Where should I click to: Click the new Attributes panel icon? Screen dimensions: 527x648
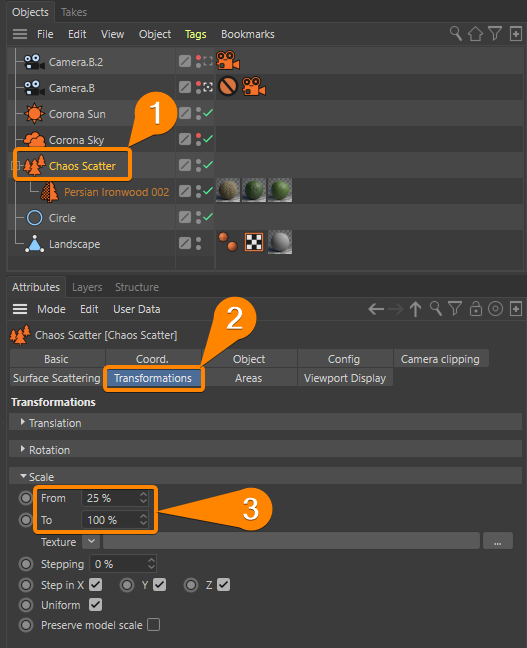(516, 309)
